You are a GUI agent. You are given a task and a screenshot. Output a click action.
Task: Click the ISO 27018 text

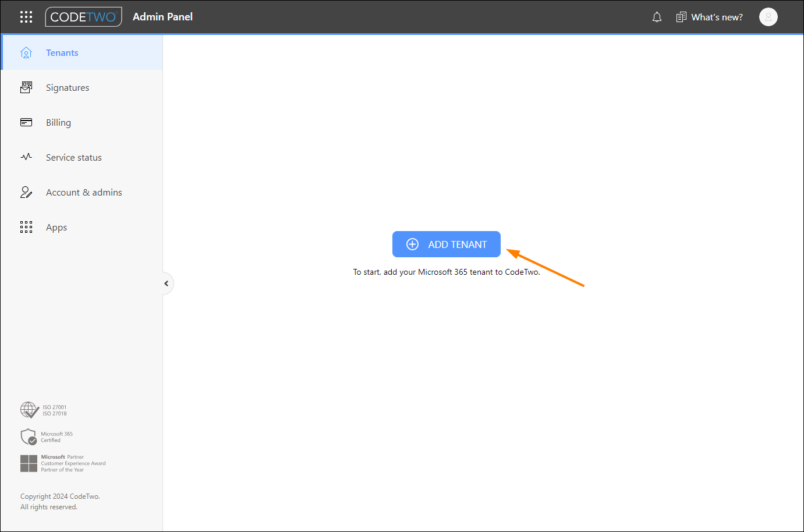click(55, 414)
